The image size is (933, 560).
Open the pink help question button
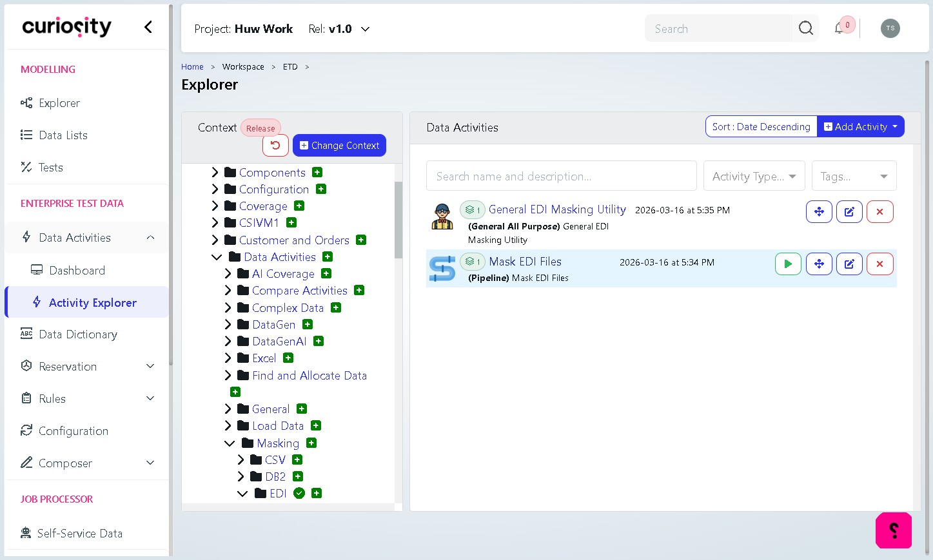[x=894, y=530]
